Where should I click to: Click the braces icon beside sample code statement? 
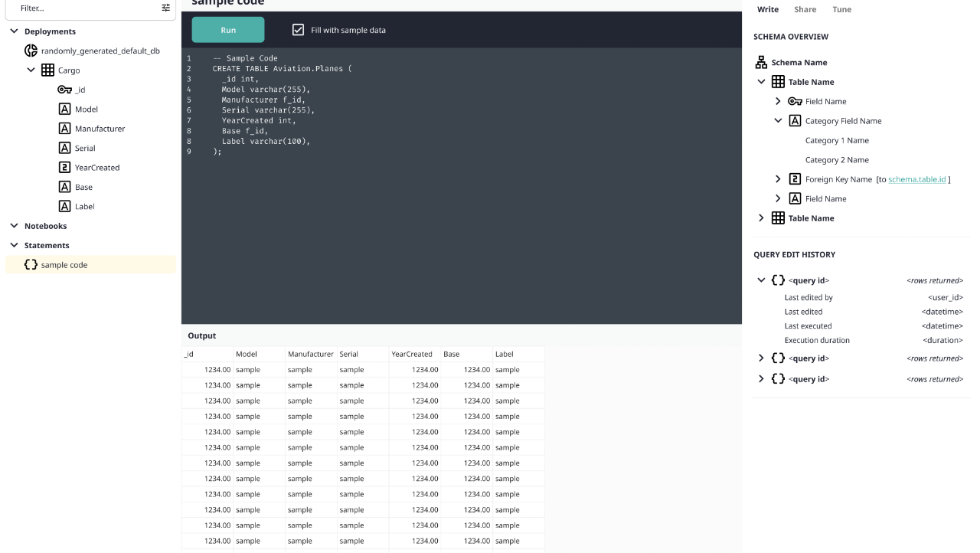(31, 265)
